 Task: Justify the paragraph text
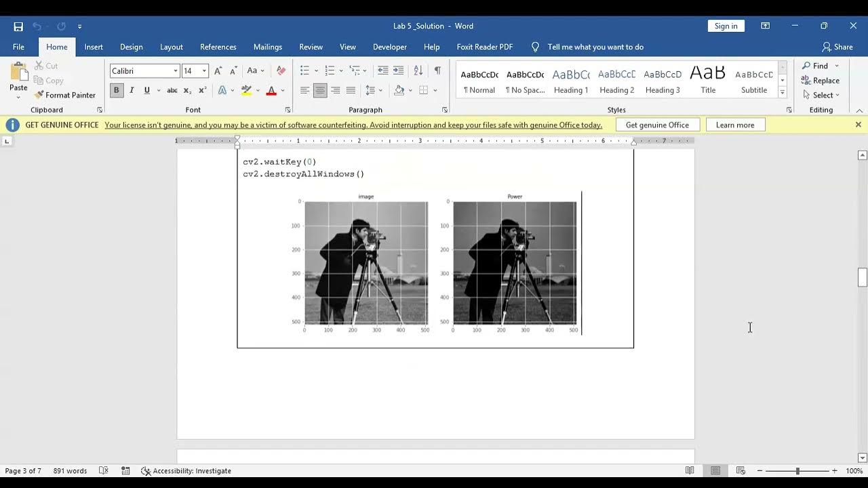(351, 90)
